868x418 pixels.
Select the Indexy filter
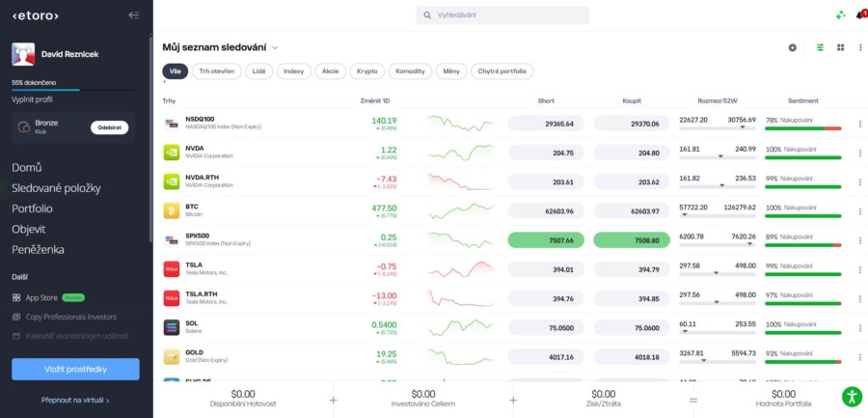(294, 71)
